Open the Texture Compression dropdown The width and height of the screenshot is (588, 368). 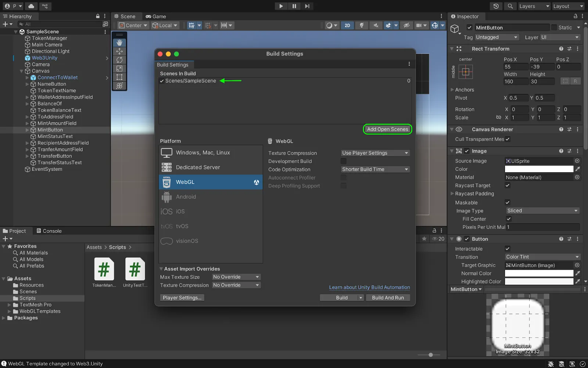(375, 153)
